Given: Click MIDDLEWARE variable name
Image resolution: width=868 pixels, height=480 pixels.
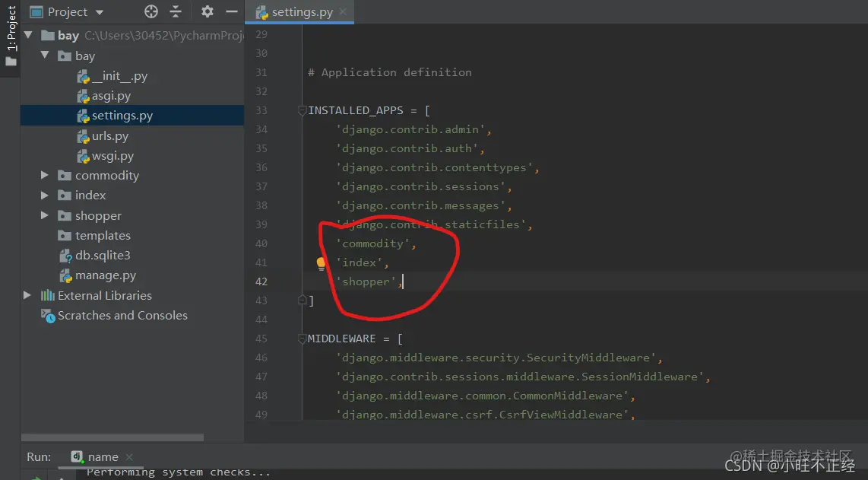Looking at the screenshot, I should click(x=341, y=338).
